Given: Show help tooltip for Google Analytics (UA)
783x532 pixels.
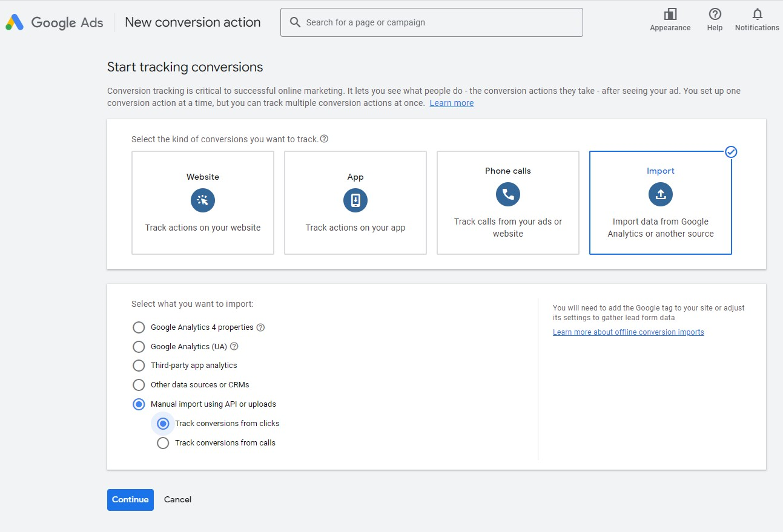Looking at the screenshot, I should (x=234, y=347).
